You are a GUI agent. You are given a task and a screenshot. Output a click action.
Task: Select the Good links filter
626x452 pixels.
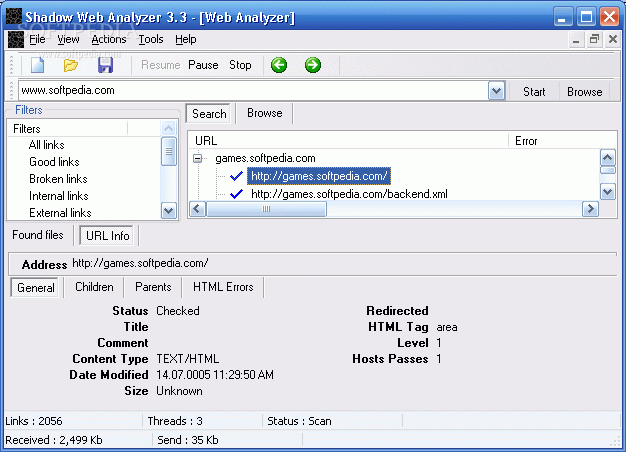(54, 162)
